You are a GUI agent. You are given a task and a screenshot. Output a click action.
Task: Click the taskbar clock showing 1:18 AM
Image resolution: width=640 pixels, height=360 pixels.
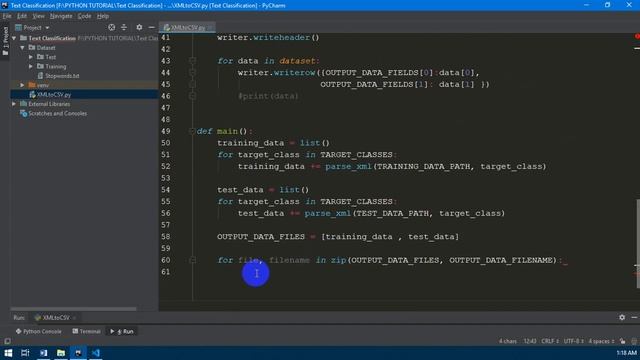tap(627, 353)
